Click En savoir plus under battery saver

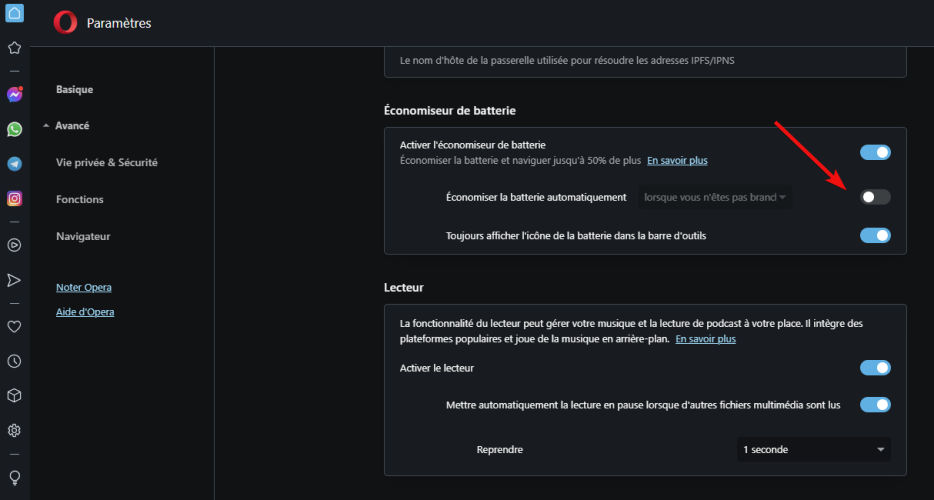click(x=677, y=160)
